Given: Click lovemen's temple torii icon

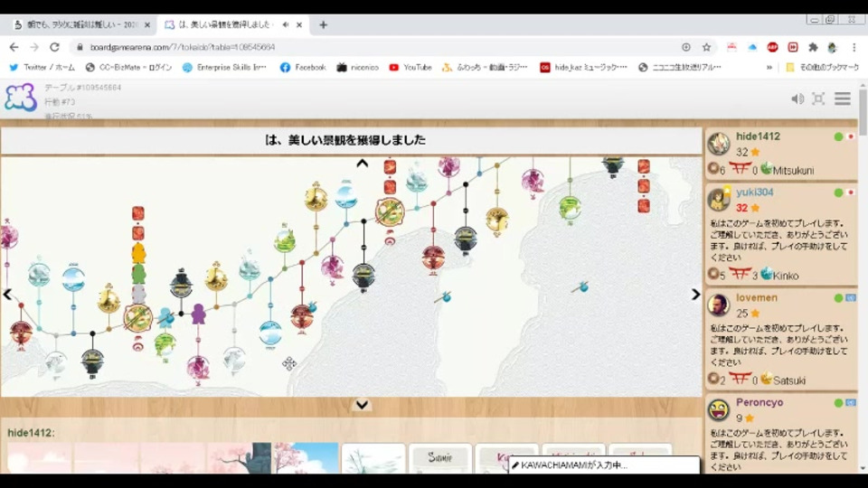Looking at the screenshot, I should [739, 379].
